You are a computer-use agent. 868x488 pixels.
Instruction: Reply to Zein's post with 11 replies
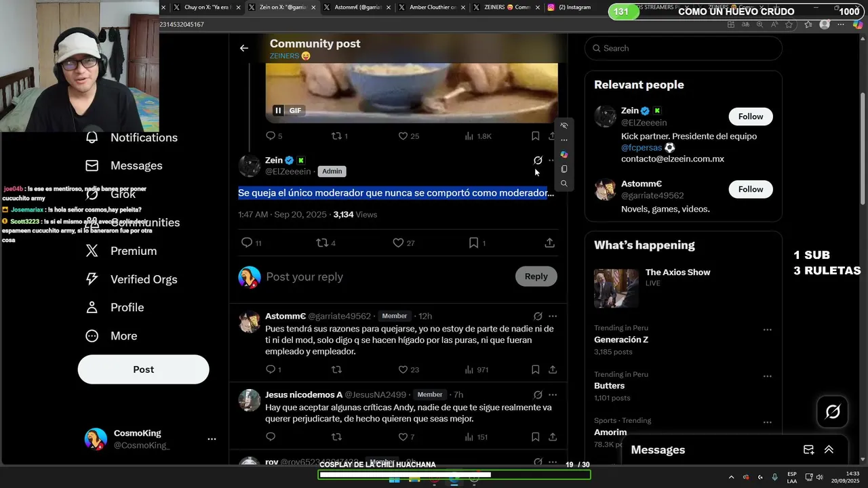251,243
